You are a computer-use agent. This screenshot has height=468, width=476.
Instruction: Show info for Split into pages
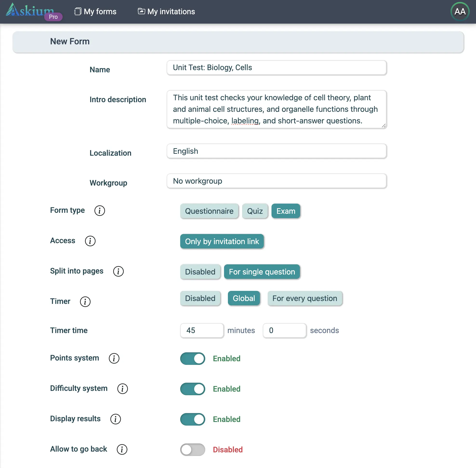point(118,271)
